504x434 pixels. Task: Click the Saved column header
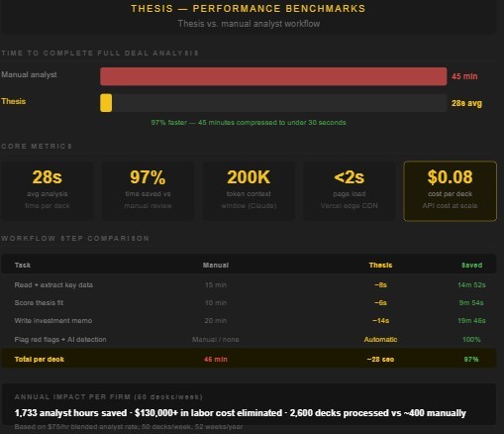tap(471, 265)
